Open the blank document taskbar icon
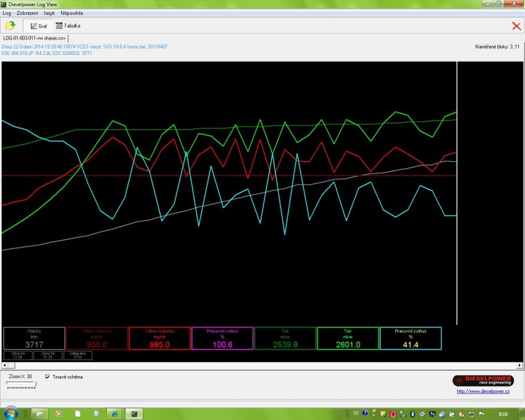Image resolution: width=525 pixels, height=420 pixels. tap(77, 414)
